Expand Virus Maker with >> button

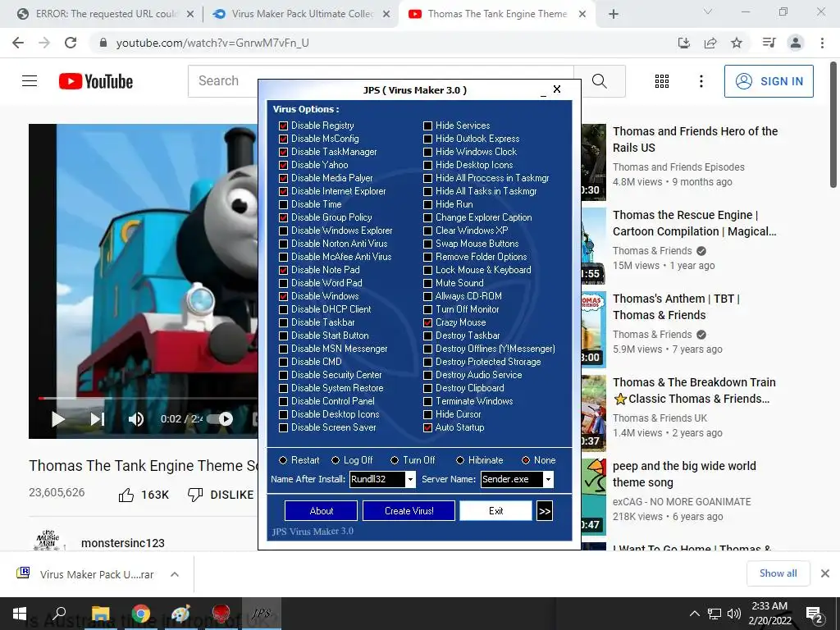(545, 511)
